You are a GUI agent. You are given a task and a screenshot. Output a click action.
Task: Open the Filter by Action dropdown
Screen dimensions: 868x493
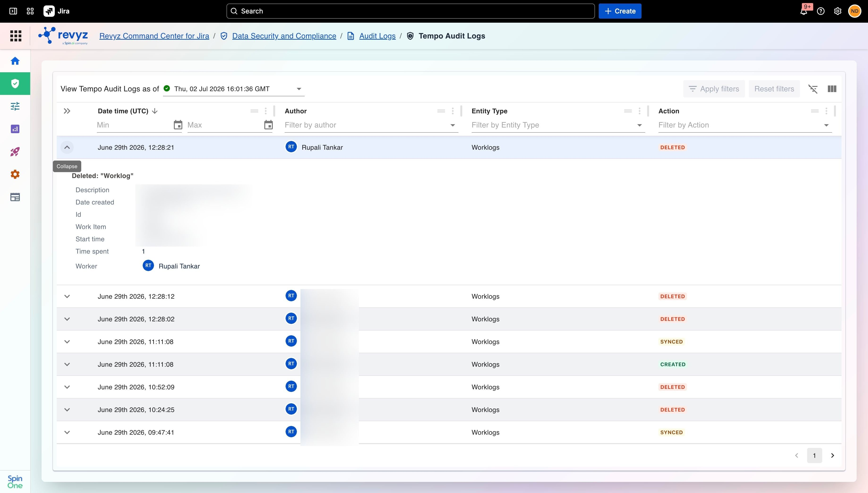[745, 125]
